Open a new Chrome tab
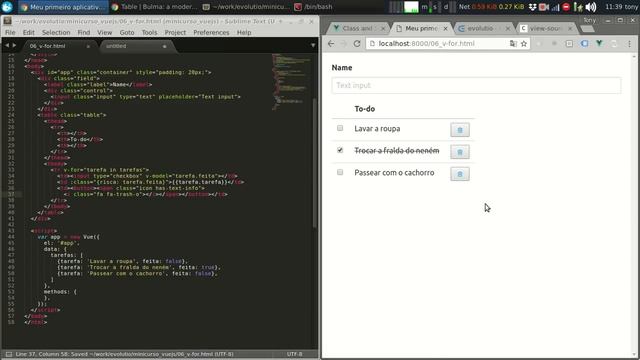 pyautogui.click(x=587, y=29)
